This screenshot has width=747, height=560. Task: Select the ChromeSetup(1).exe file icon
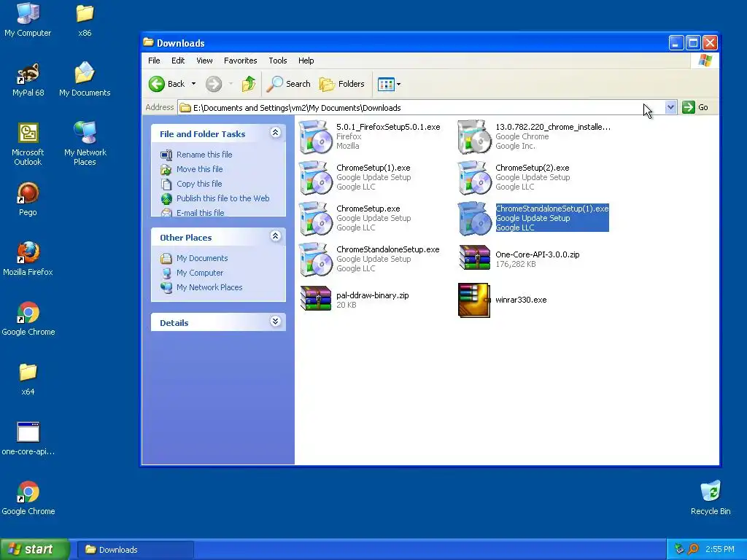pyautogui.click(x=315, y=178)
